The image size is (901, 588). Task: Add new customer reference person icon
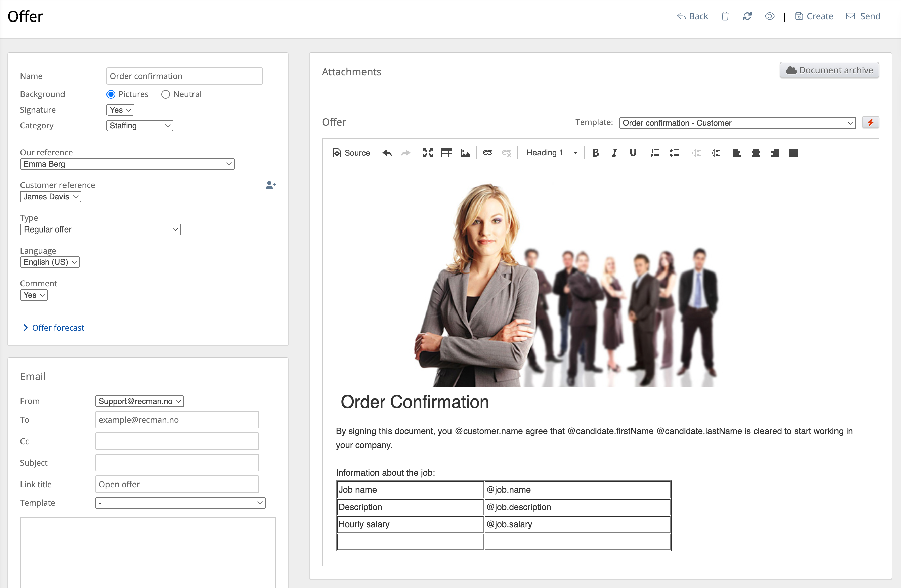point(270,185)
